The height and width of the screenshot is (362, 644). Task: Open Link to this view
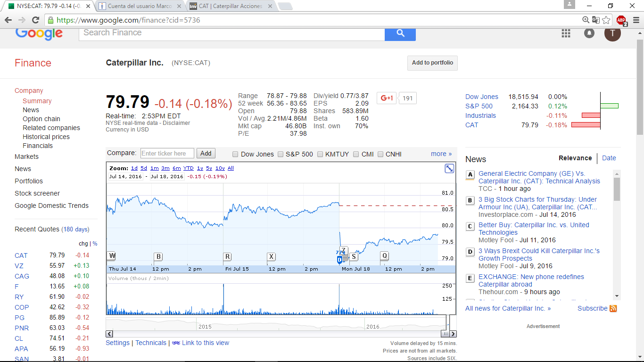tap(206, 343)
